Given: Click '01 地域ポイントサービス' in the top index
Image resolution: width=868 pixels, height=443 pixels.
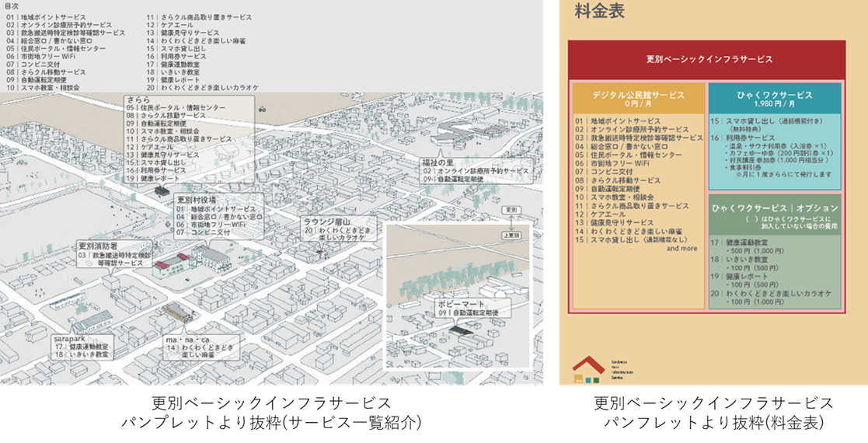Looking at the screenshot, I should [x=48, y=16].
